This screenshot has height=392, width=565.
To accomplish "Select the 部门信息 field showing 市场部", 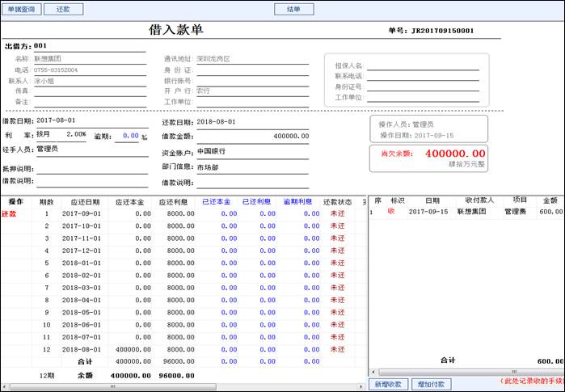I will [252, 166].
